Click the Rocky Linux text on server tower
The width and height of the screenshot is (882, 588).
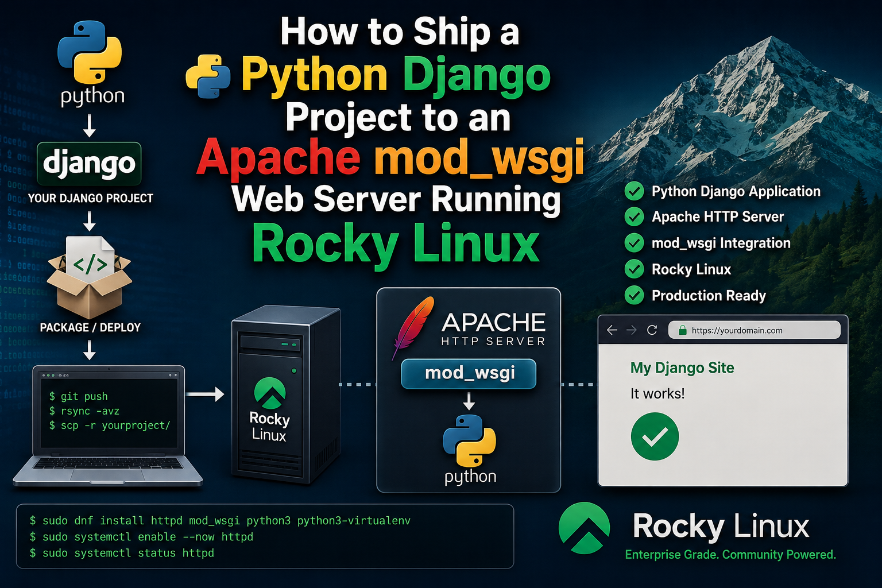coord(269,427)
